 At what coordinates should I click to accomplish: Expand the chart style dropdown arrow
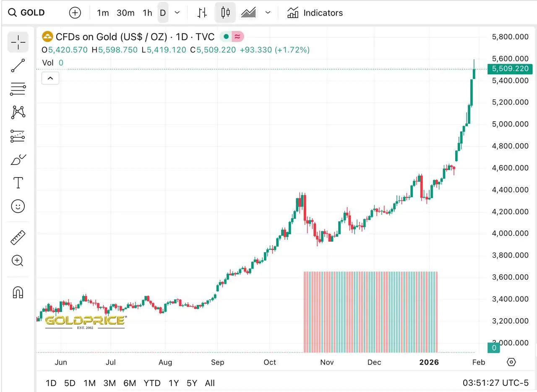[x=268, y=13]
